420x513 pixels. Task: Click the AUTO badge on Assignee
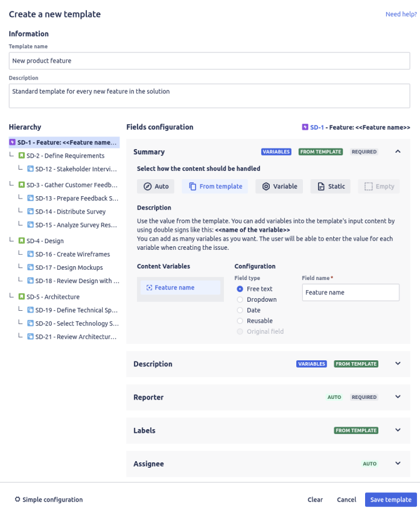(x=370, y=464)
